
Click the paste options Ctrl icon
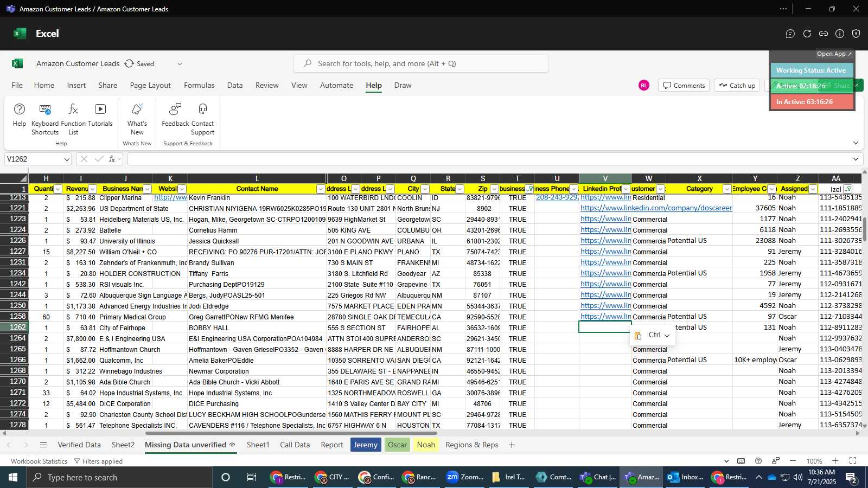click(653, 336)
